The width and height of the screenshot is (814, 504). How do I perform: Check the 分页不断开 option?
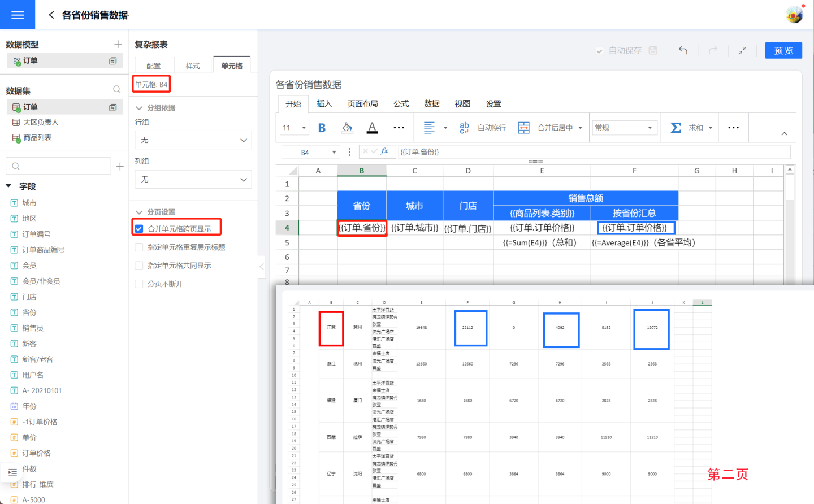[139, 284]
